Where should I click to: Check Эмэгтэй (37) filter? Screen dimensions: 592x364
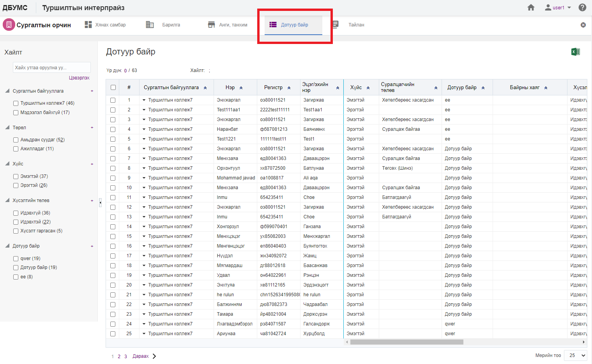[16, 177]
